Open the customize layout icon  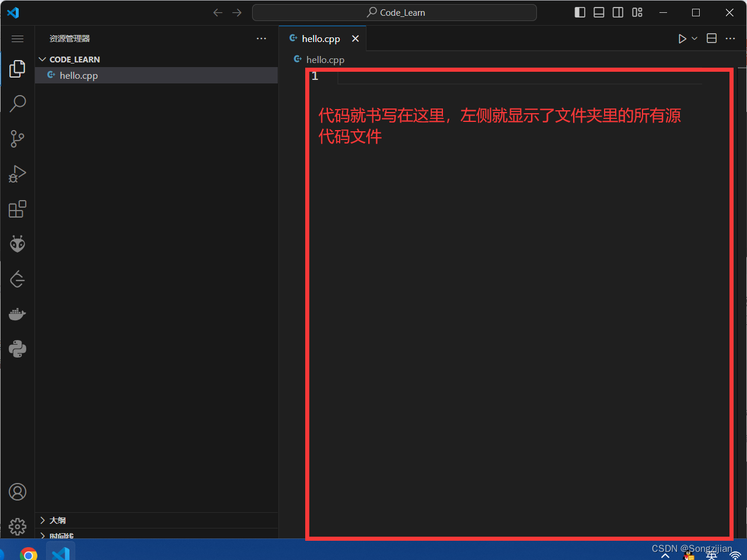tap(637, 12)
